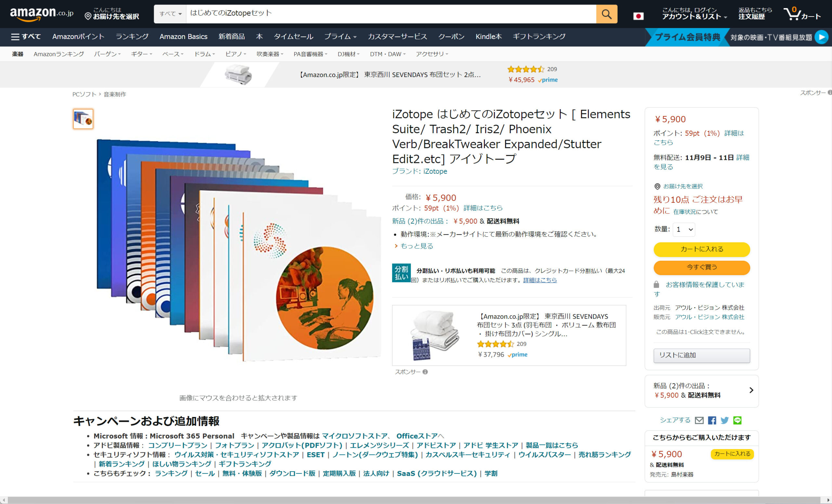
Task: Expand バーゲン submenu
Action: (x=107, y=54)
